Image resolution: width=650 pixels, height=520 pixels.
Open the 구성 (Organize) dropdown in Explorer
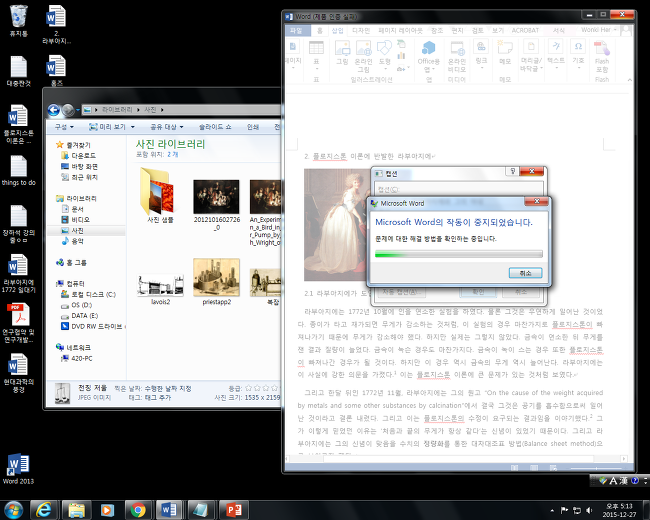tap(64, 127)
